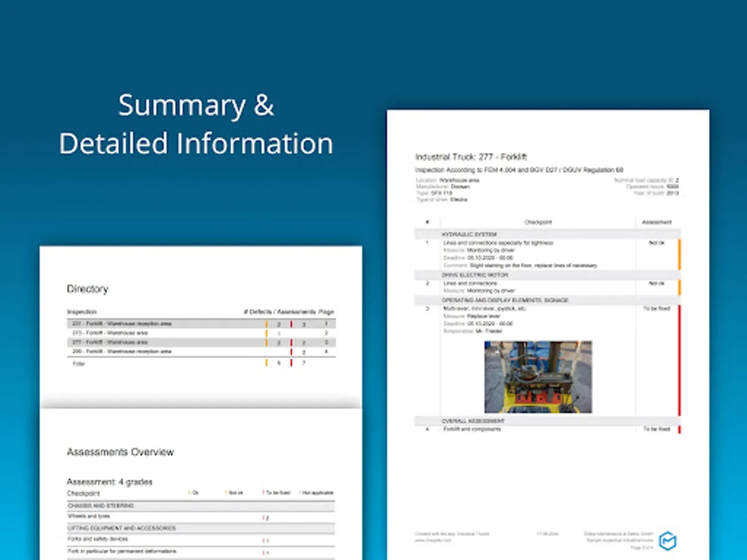Click the 'Industrial Truck: 277 - Forklift' title
This screenshot has width=747, height=560.
(x=471, y=157)
